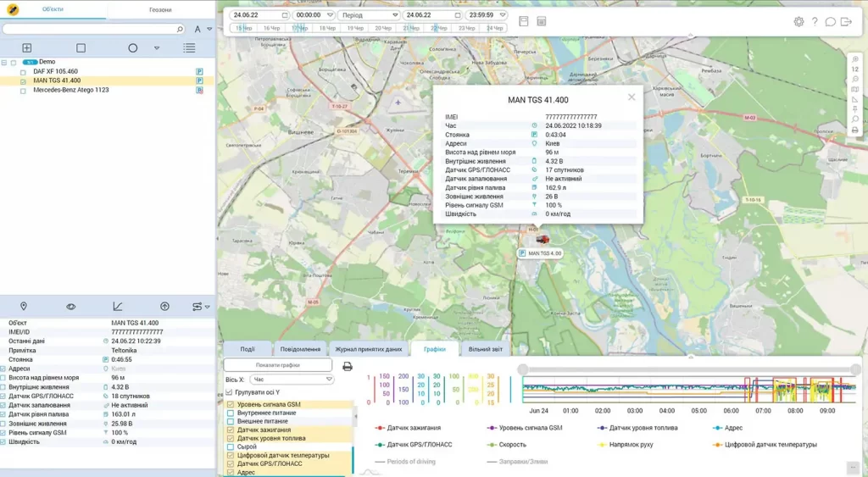Toggle the Demo group checkbox
Viewport: 868px width, 477px height.
(14, 63)
